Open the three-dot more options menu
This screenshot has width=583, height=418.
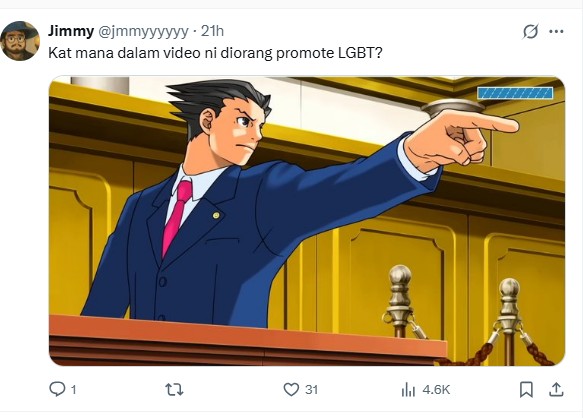tap(556, 32)
